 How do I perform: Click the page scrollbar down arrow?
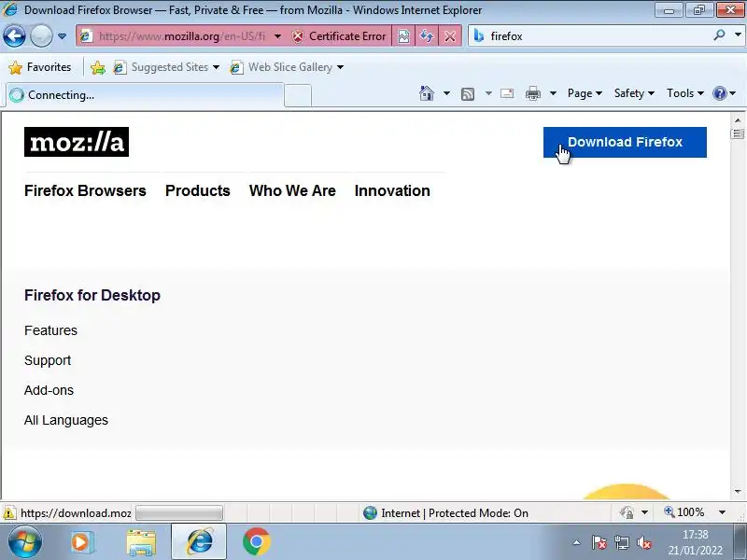(738, 492)
